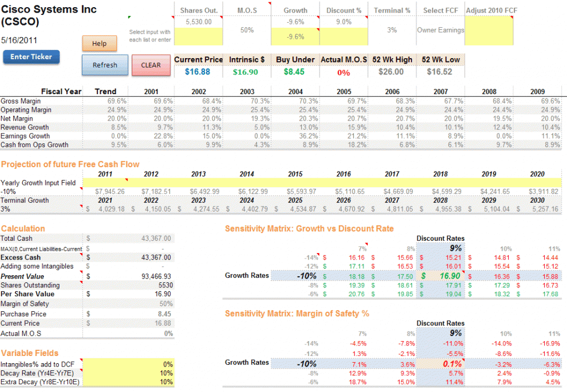
Task: Click the Current Price value $16.88
Action: (x=198, y=71)
